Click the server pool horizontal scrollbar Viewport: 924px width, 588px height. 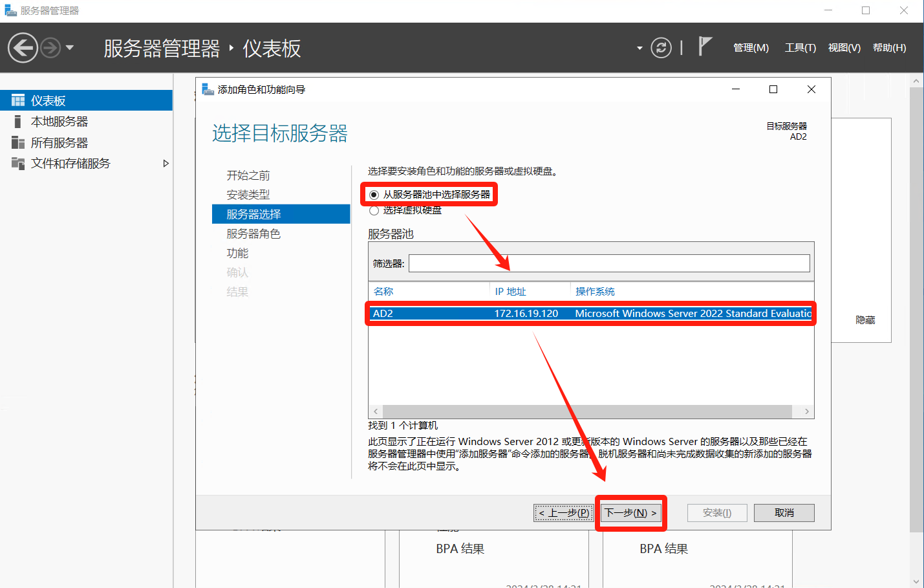(586, 411)
